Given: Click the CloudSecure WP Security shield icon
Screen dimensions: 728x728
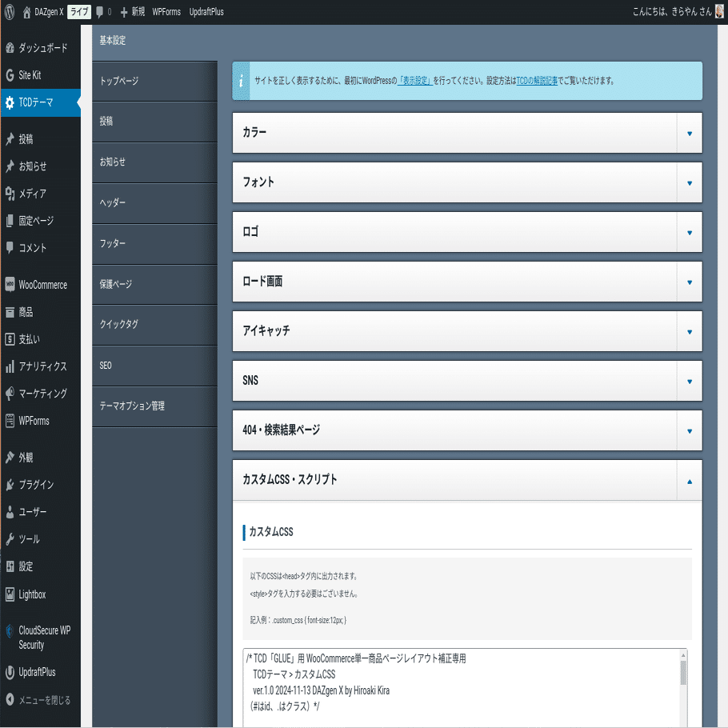Looking at the screenshot, I should pos(10,631).
